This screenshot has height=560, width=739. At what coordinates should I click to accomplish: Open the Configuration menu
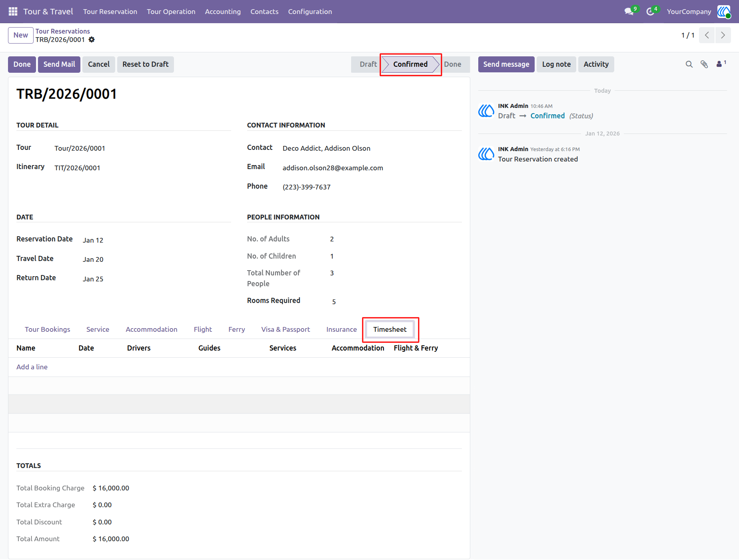(x=310, y=12)
